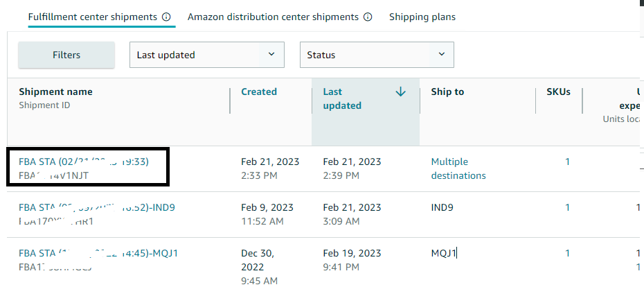Click SKU count for Multiple destinations shipment
This screenshot has width=644, height=287.
click(x=568, y=162)
